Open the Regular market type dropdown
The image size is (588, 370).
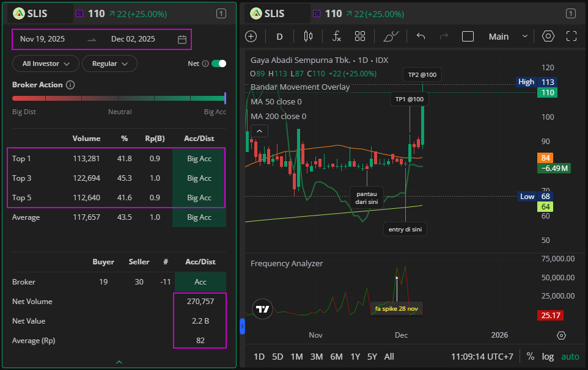click(110, 63)
